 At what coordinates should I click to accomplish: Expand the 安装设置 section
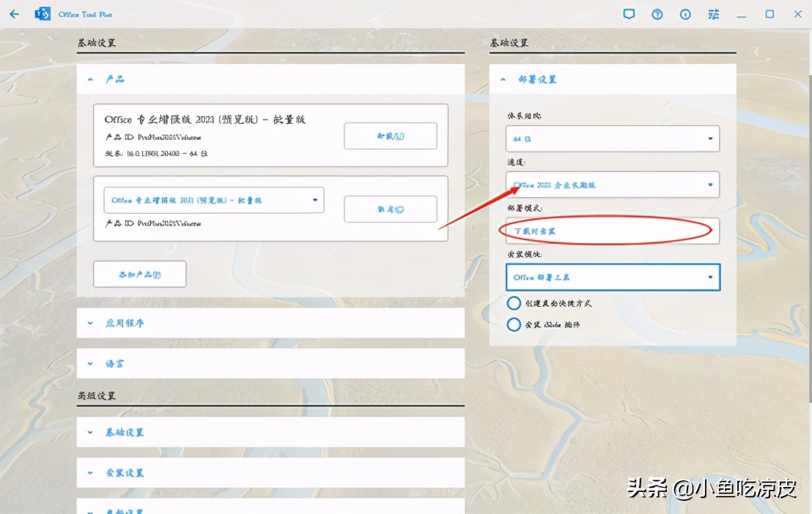click(x=270, y=472)
